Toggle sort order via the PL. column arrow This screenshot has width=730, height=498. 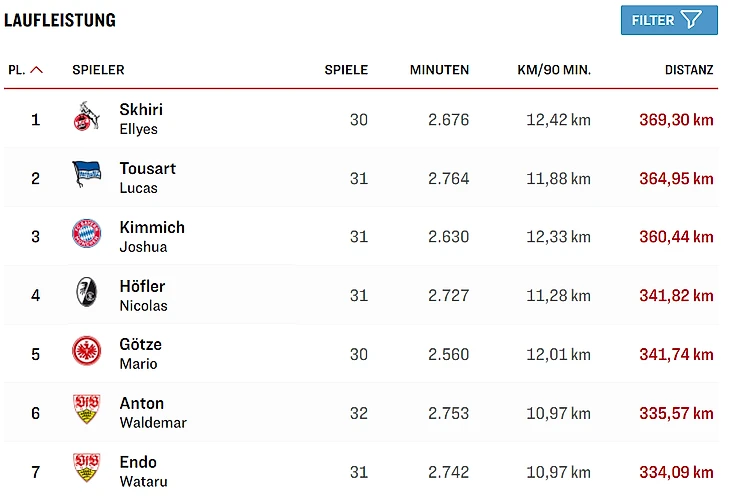click(37, 70)
